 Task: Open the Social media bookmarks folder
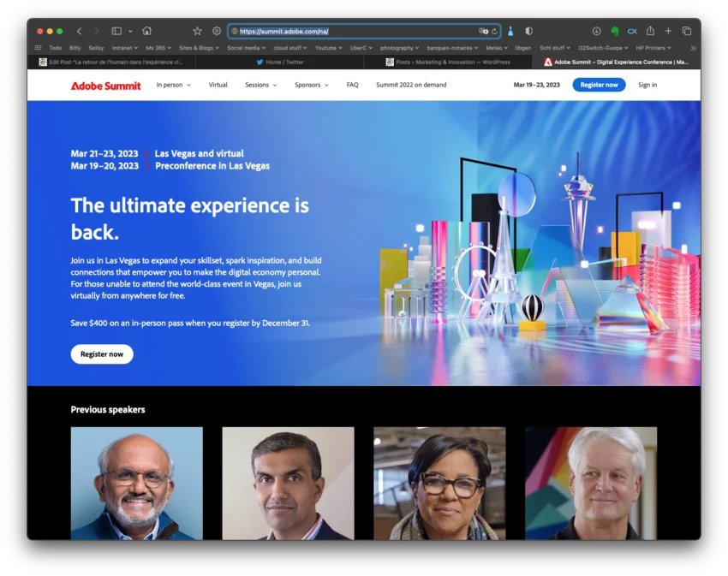[246, 48]
